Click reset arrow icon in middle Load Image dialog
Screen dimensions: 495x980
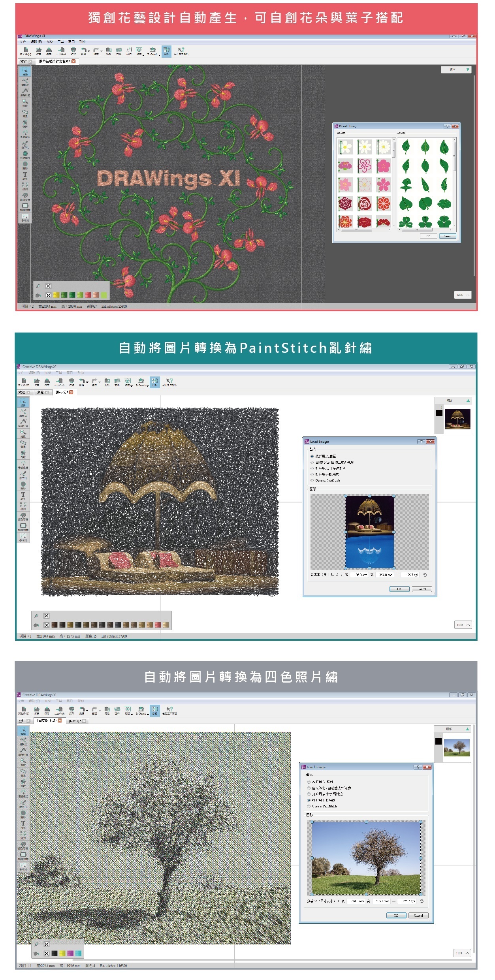(425, 575)
